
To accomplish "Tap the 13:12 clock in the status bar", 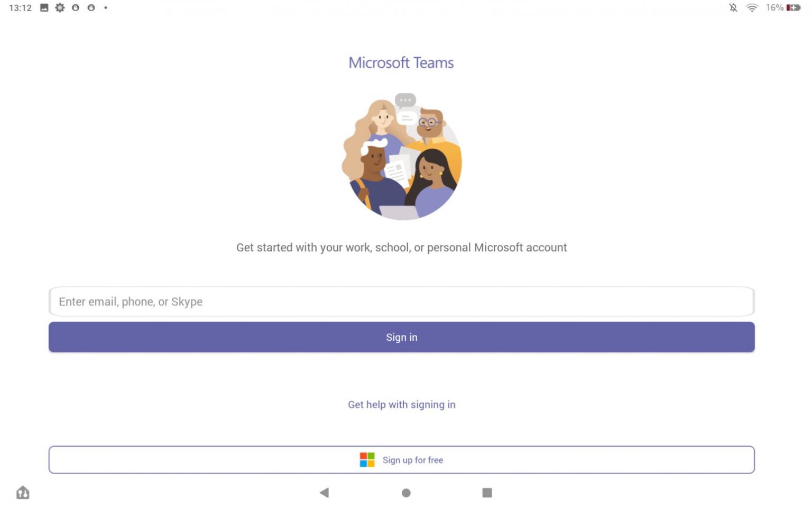I will point(20,7).
